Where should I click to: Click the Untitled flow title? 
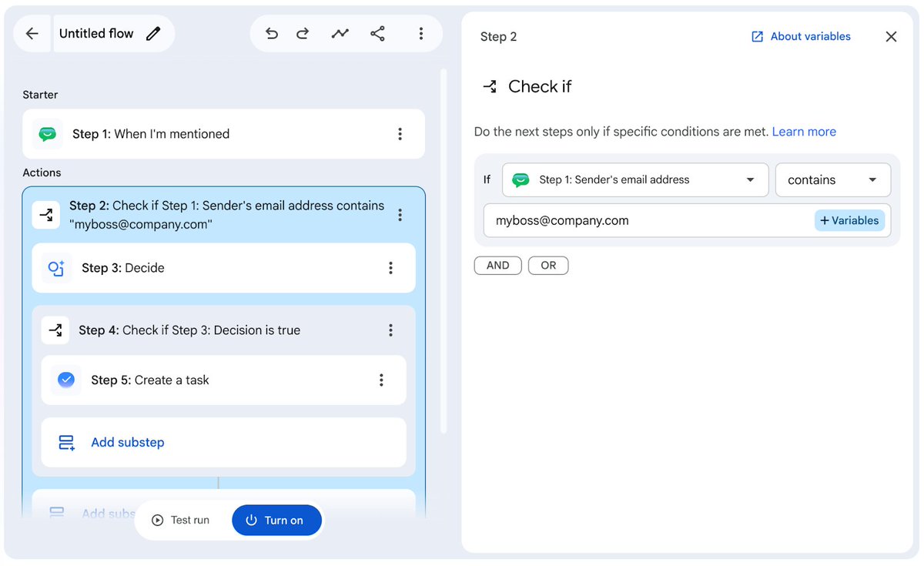96,34
